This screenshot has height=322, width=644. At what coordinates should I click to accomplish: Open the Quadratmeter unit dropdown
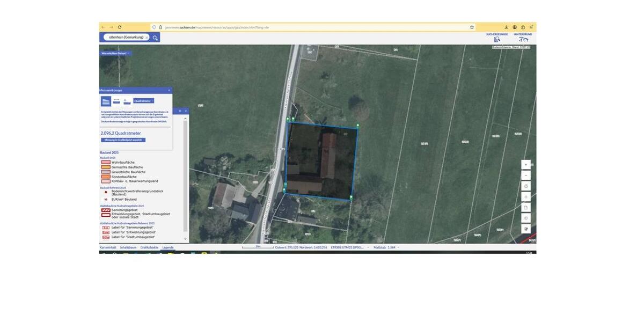coord(144,101)
